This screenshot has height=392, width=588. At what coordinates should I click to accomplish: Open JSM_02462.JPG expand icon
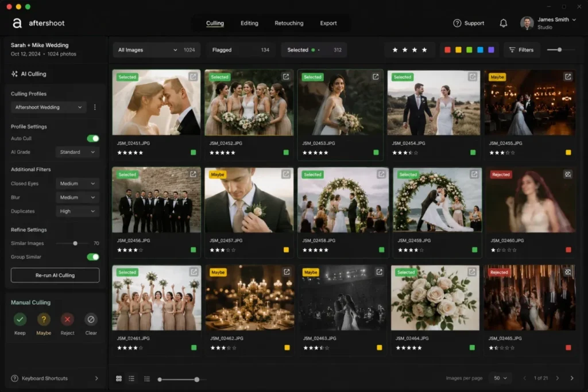[287, 272]
